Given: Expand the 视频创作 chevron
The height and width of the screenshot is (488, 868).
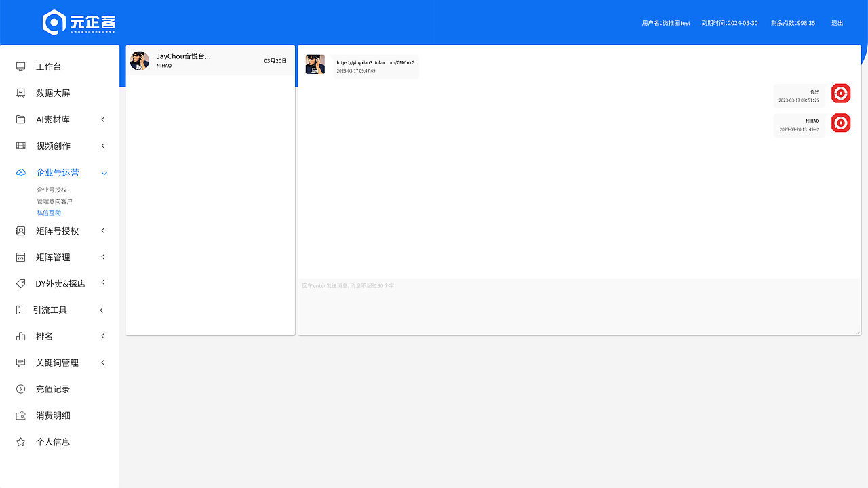Looking at the screenshot, I should (103, 146).
